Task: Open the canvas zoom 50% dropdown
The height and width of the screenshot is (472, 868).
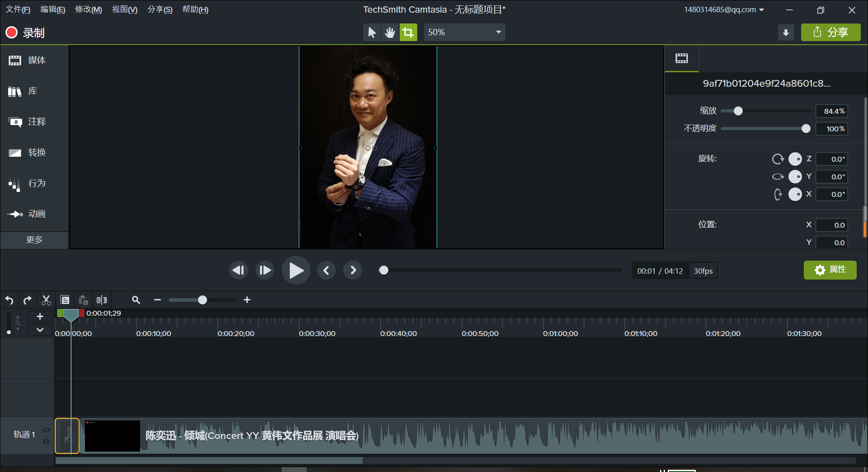Action: pyautogui.click(x=464, y=32)
